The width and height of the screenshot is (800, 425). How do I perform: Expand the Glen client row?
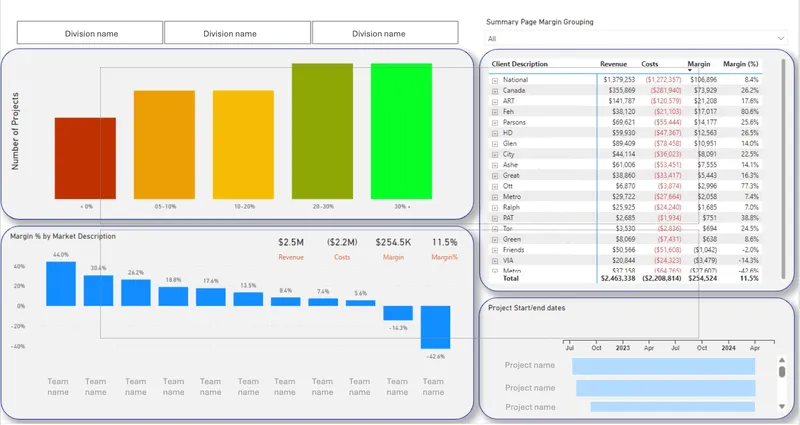pos(494,144)
